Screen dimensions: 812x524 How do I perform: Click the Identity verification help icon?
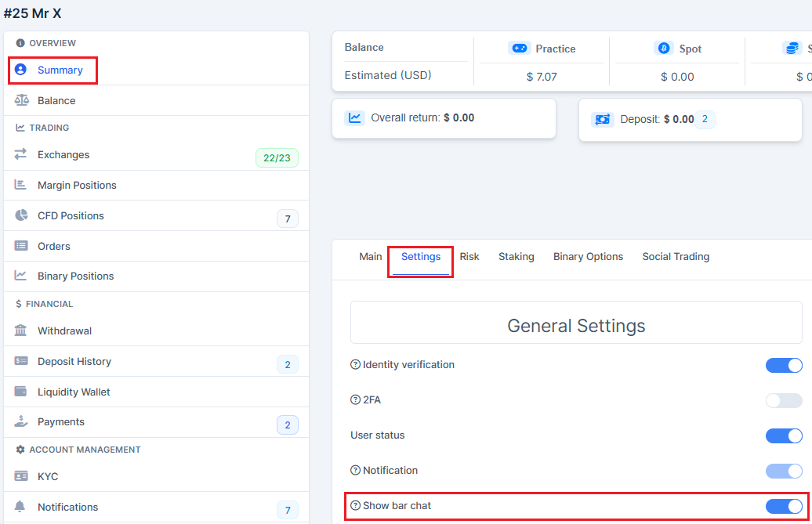(355, 365)
